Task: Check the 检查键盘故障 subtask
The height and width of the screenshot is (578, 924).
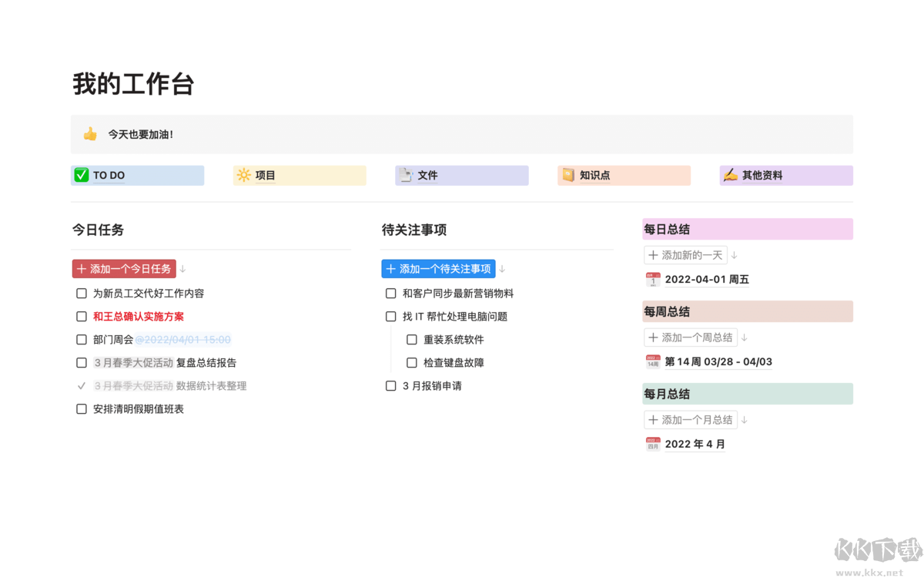Action: tap(412, 363)
